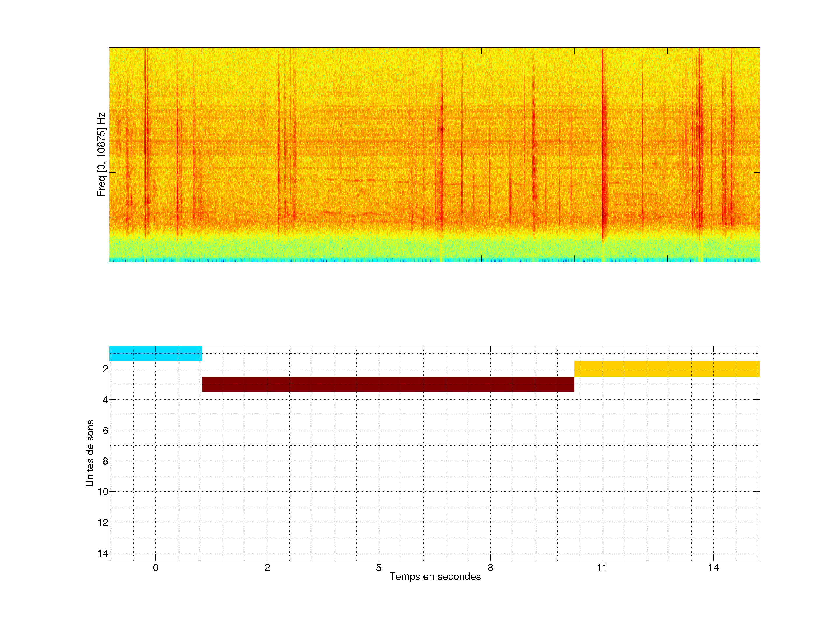Click y-axis tick label 10 in lower plot
Screen dimensions: 840x630
click(103, 492)
